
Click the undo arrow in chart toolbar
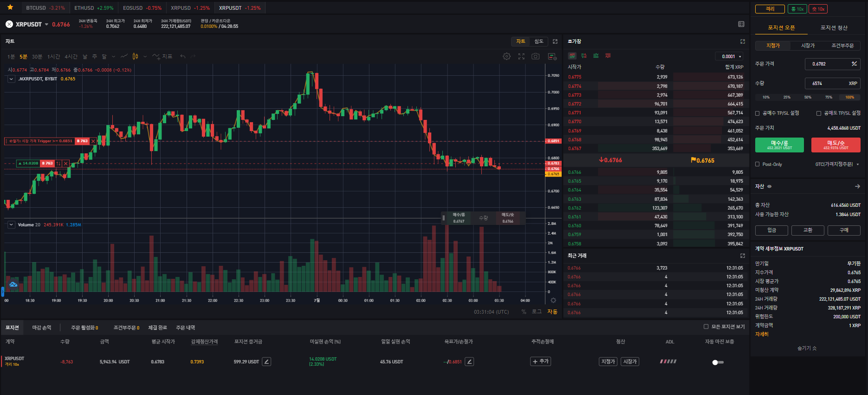183,56
